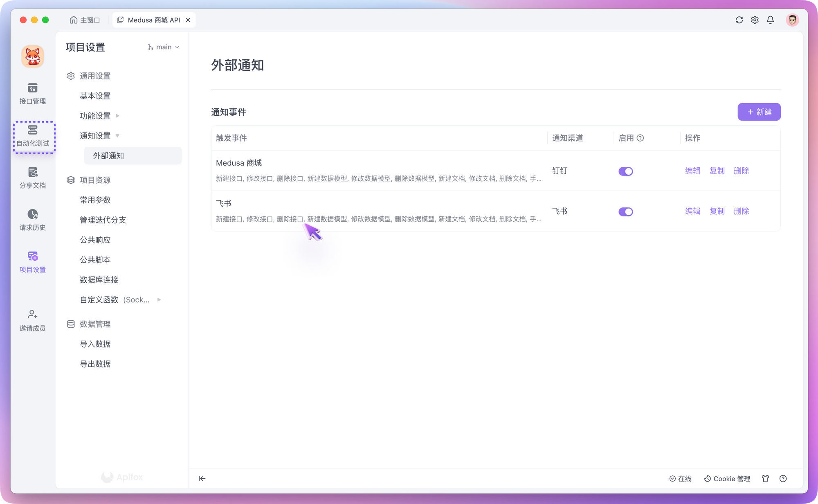This screenshot has height=504, width=818.
Task: Expand 功能设置 submenu
Action: pyautogui.click(x=117, y=116)
